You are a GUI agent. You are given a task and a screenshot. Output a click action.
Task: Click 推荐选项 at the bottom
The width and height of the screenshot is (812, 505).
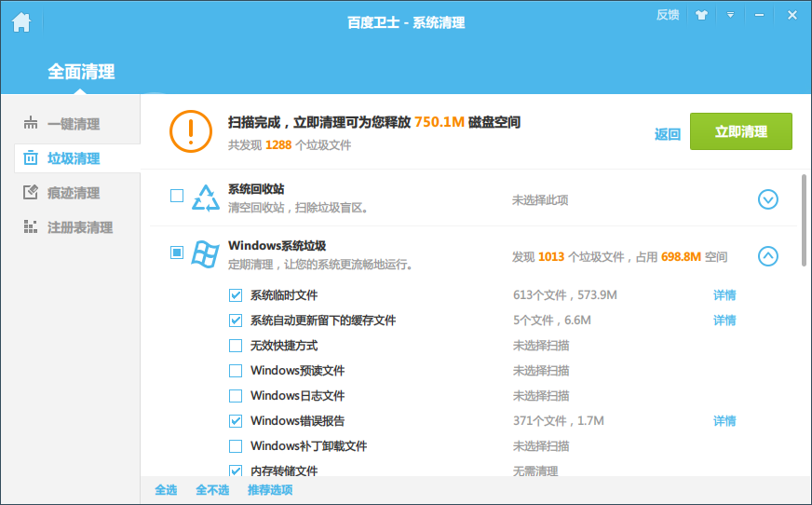coord(270,490)
